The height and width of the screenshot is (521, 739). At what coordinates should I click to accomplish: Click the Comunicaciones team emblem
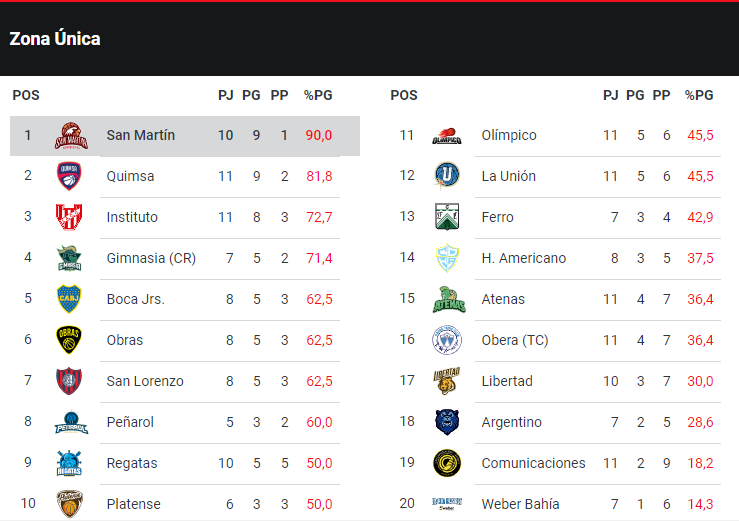tap(446, 463)
